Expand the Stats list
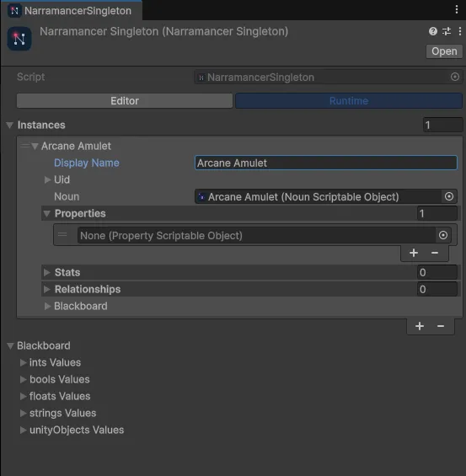466x476 pixels. click(x=46, y=272)
